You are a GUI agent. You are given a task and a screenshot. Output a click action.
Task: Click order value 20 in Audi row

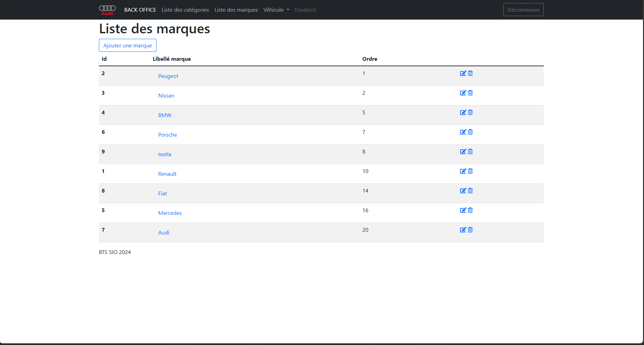365,230
